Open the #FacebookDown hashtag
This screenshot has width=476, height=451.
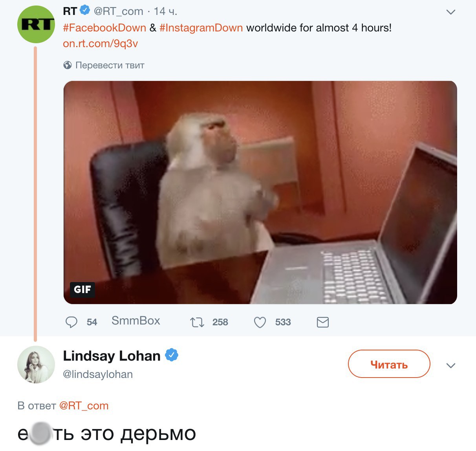(x=104, y=28)
